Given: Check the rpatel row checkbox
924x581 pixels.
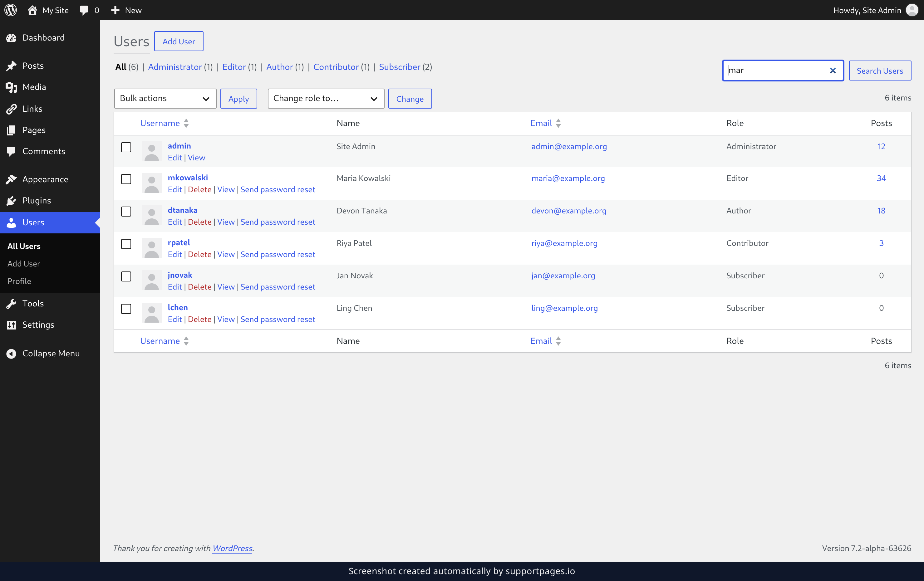Looking at the screenshot, I should pyautogui.click(x=126, y=244).
